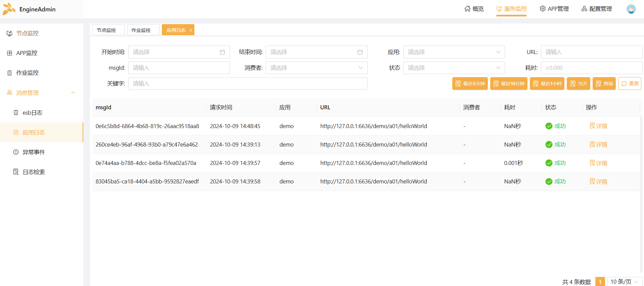
Task: Select msgId 83045ba5-ca18-4404-a5bb-9592827eaedf
Action: coord(147,181)
